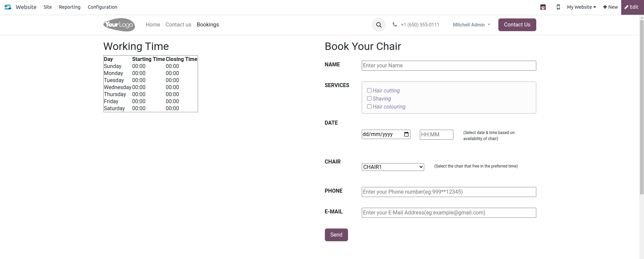This screenshot has height=259, width=644.
Task: Click the pencil Edit button
Action: pyautogui.click(x=632, y=7)
